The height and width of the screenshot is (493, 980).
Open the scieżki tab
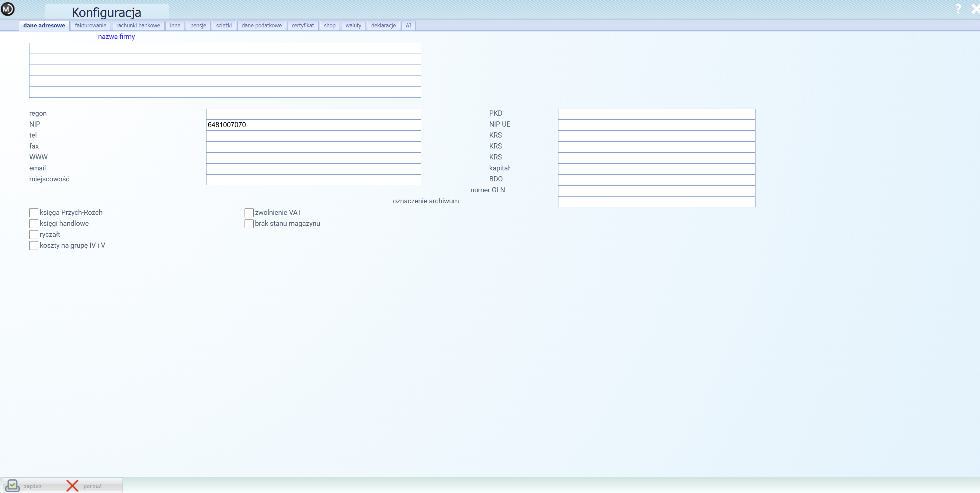click(224, 26)
